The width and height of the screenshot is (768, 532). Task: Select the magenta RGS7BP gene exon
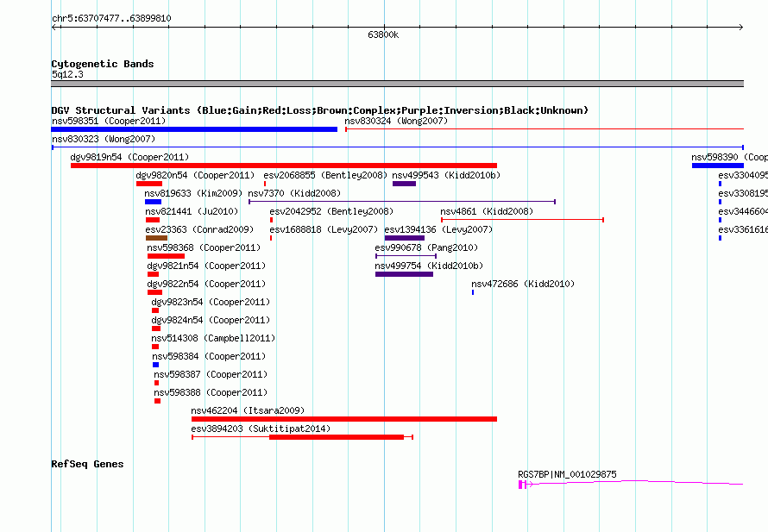tap(522, 485)
